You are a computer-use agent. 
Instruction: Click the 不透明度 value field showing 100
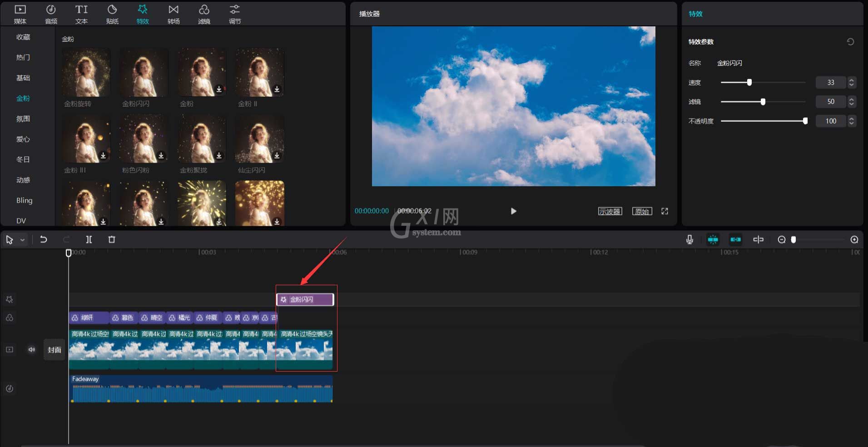coord(831,121)
